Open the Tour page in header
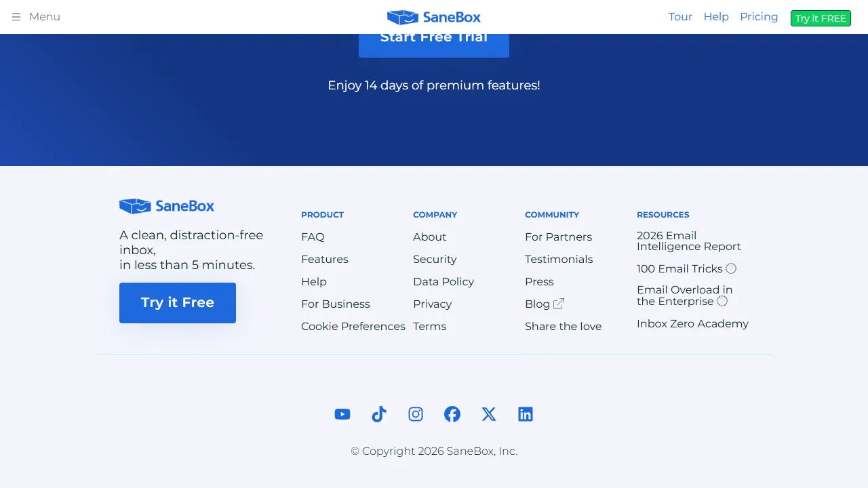The image size is (868, 488). coord(680,17)
